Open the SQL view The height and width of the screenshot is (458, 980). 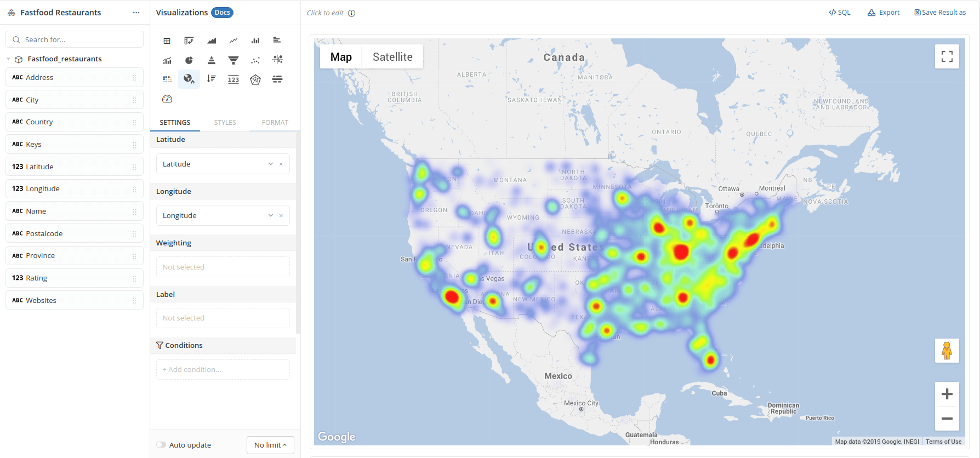point(840,13)
